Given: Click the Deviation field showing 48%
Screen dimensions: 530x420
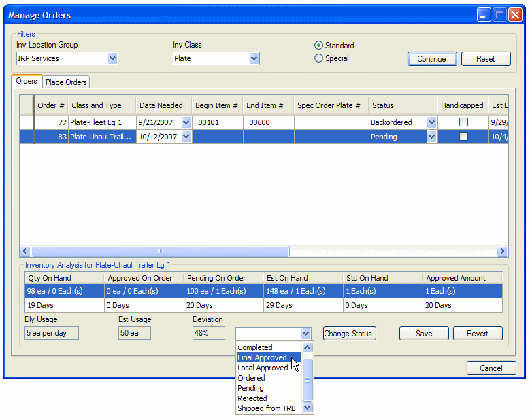Looking at the screenshot, I should click(209, 333).
